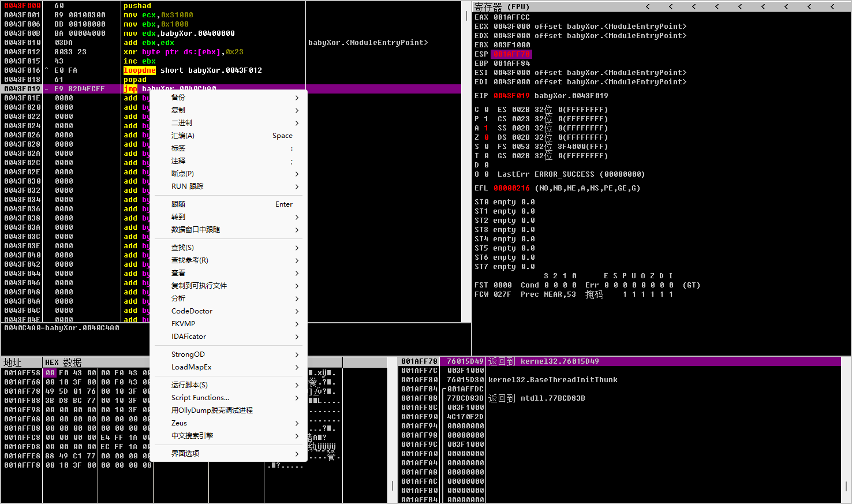Screen dimensions: 852x504
Task: Select the loopdne instruction row
Action: (231, 70)
